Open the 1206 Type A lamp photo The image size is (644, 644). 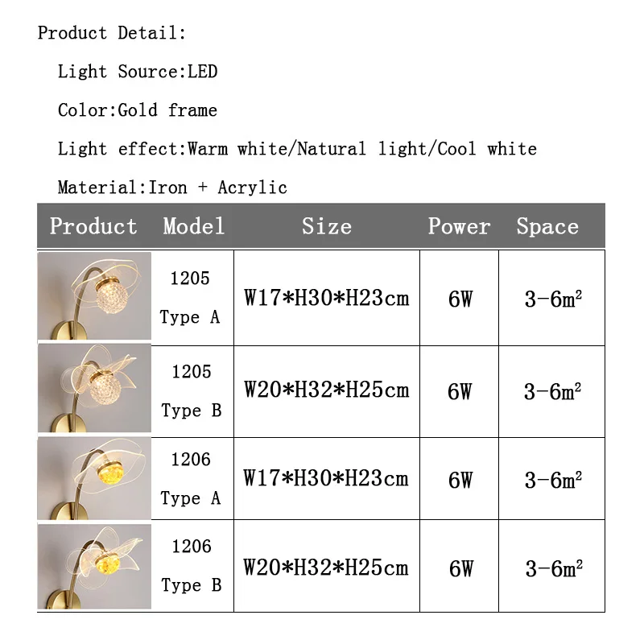pyautogui.click(x=94, y=479)
